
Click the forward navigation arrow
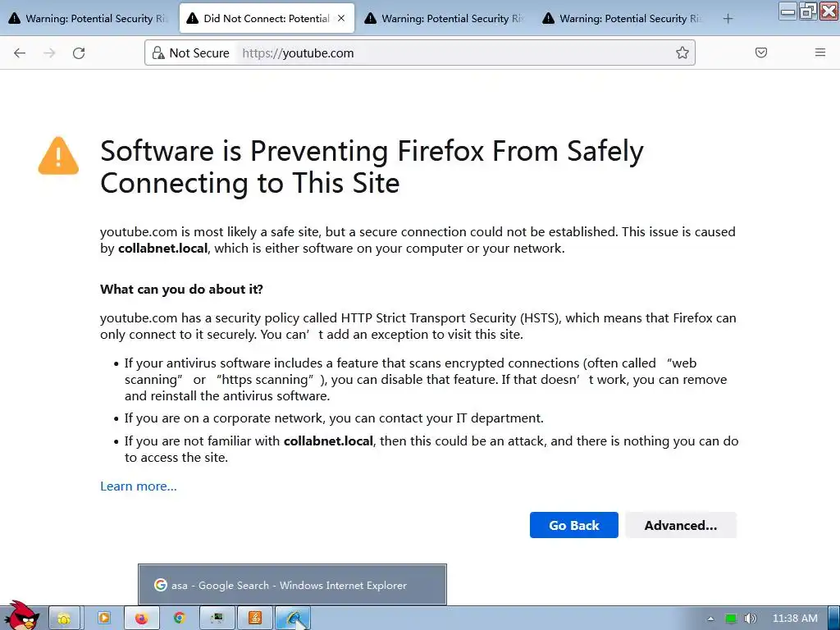pos(49,53)
